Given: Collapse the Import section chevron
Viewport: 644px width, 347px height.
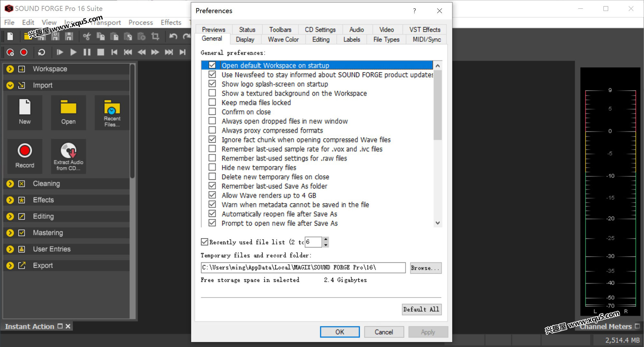Looking at the screenshot, I should coord(10,85).
